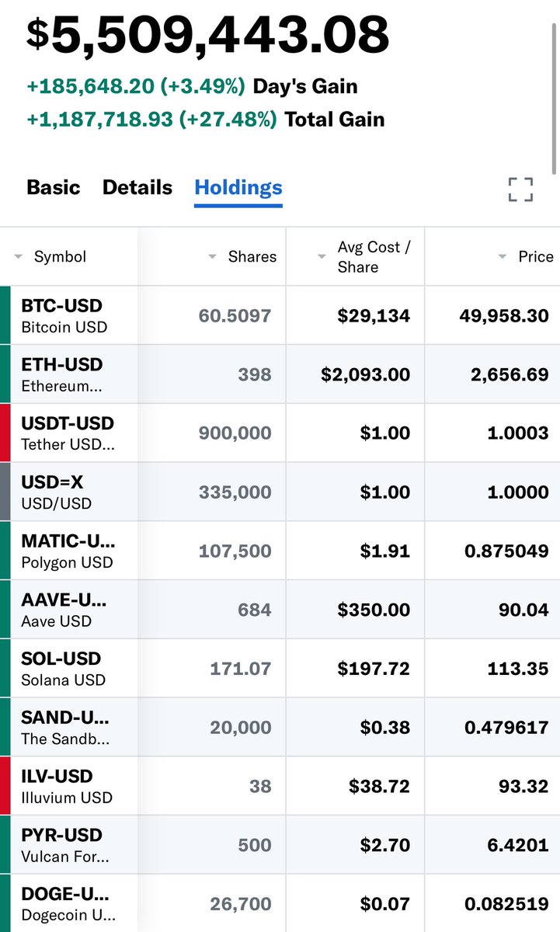Sort by the Price column arrow
Image resolution: width=560 pixels, height=932 pixels.
pyautogui.click(x=503, y=257)
